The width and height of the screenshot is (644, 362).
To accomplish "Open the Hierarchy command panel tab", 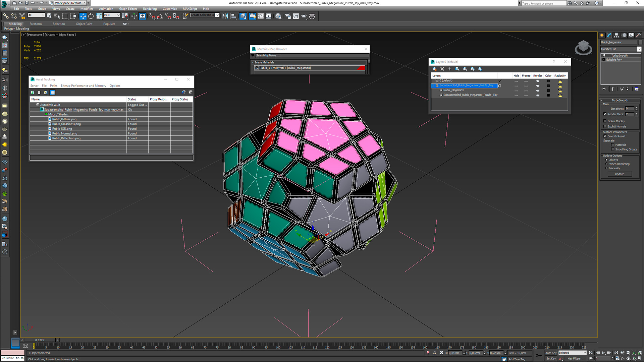I will 616,35.
